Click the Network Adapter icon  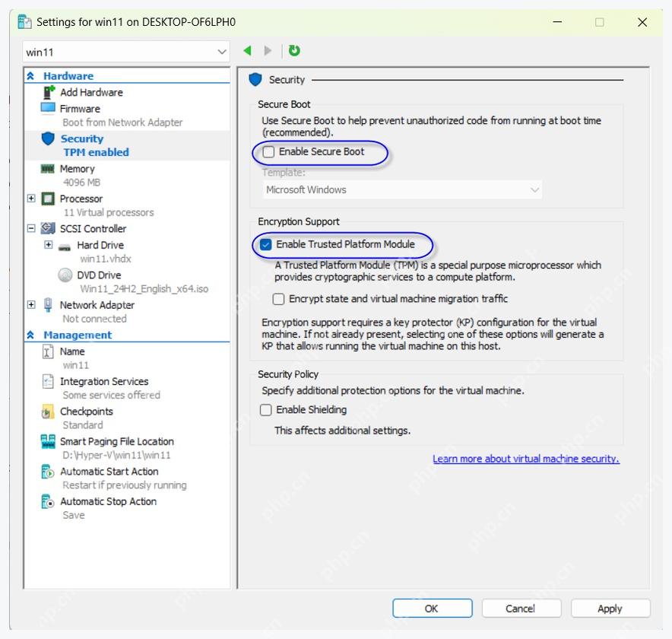point(48,305)
